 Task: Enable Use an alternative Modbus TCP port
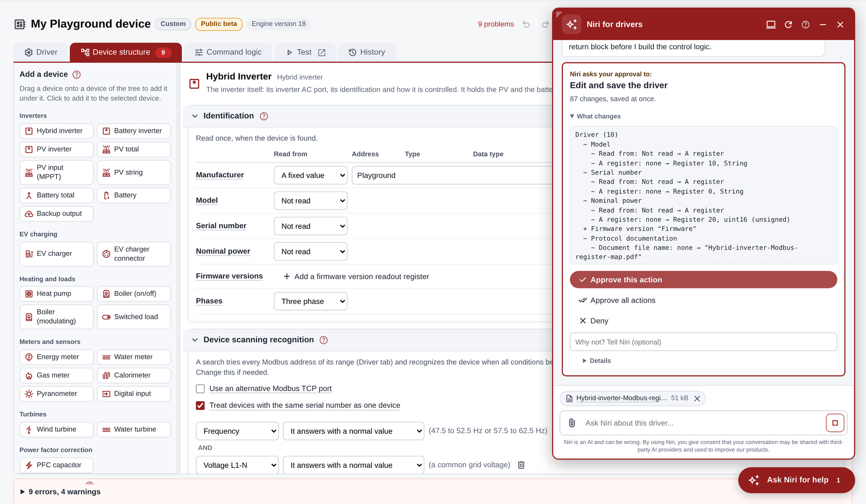tap(200, 389)
